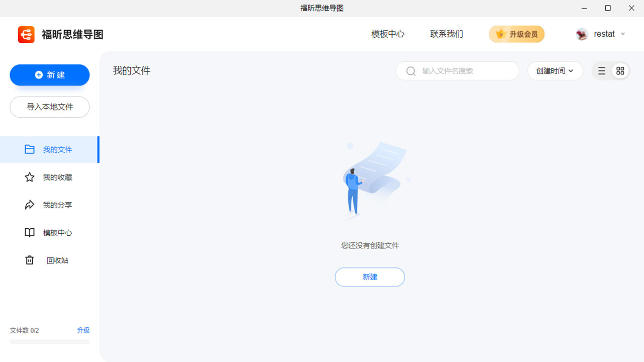
Task: Switch to list view layout
Action: coord(601,71)
